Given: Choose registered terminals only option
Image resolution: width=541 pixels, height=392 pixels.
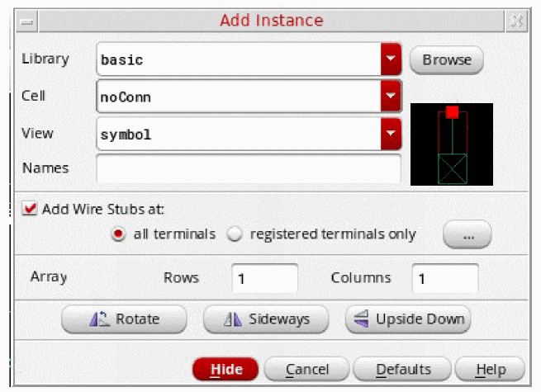Looking at the screenshot, I should tap(234, 234).
